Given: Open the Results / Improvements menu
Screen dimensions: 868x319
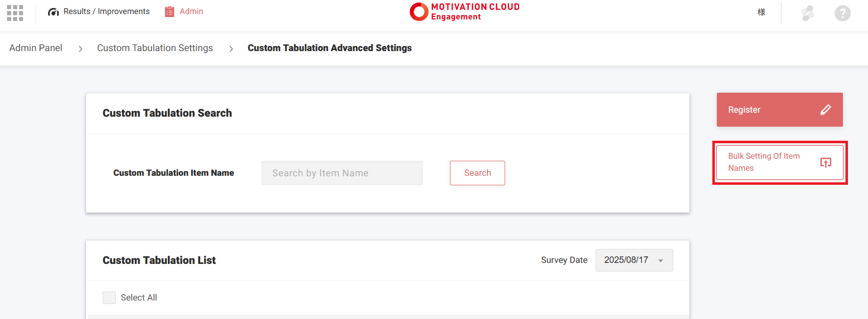Looking at the screenshot, I should point(106,12).
